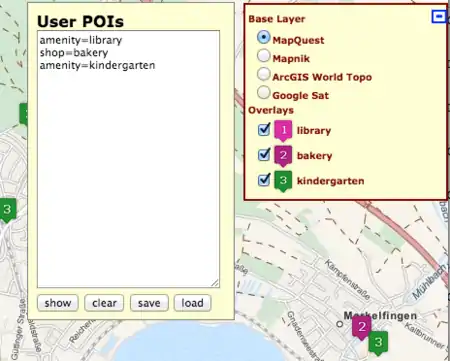Click the Google Sat label text

point(300,95)
